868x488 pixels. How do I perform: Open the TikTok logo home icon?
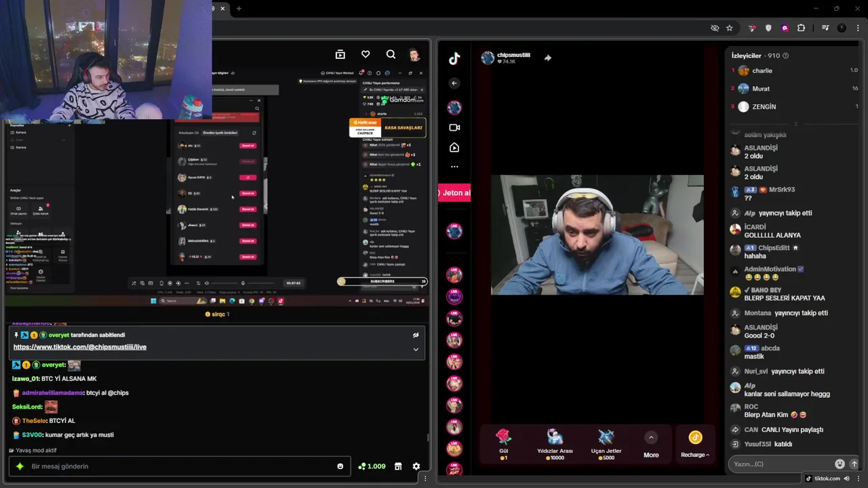click(454, 58)
